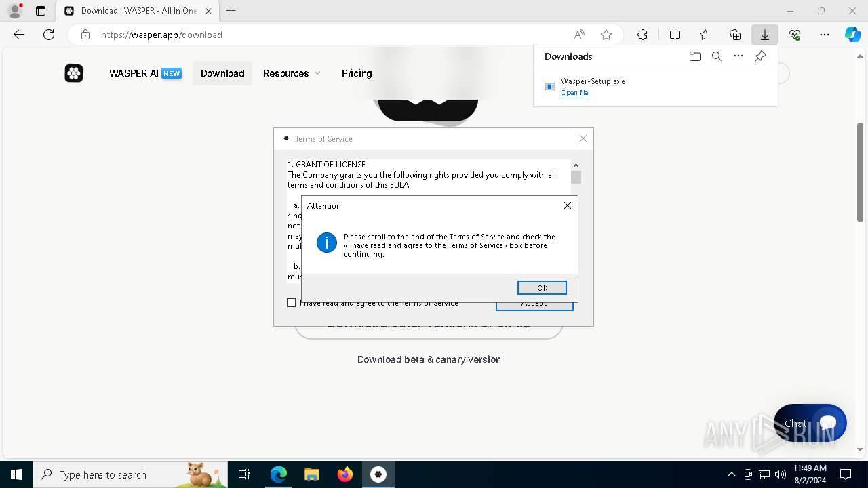The image size is (868, 488).
Task: Open a new browser tab
Action: click(x=231, y=11)
